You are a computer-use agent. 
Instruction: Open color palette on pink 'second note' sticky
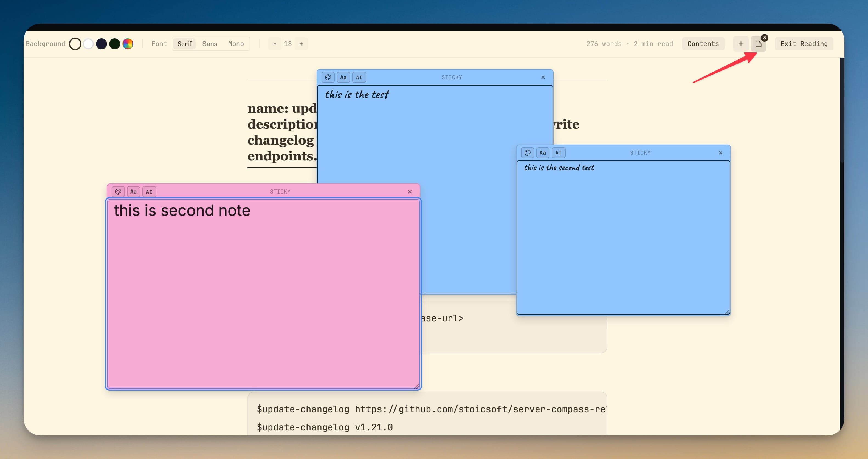point(118,192)
